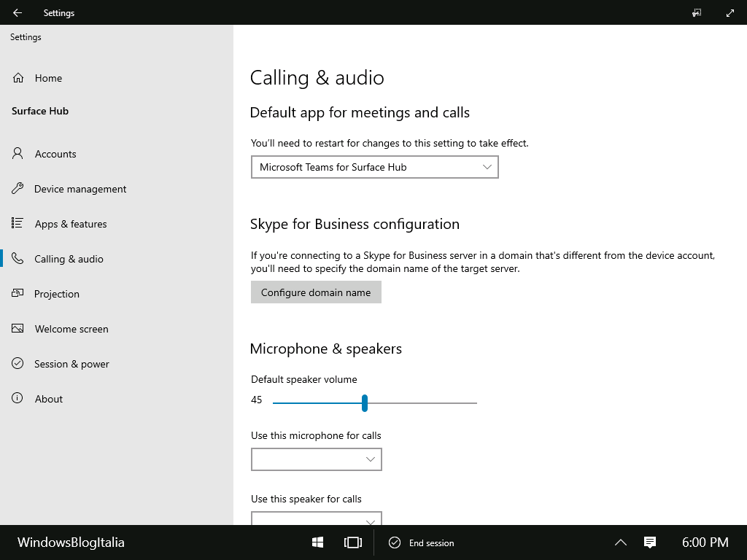This screenshot has width=747, height=560.
Task: Expand the speaker for calls dropdown
Action: coord(317,518)
